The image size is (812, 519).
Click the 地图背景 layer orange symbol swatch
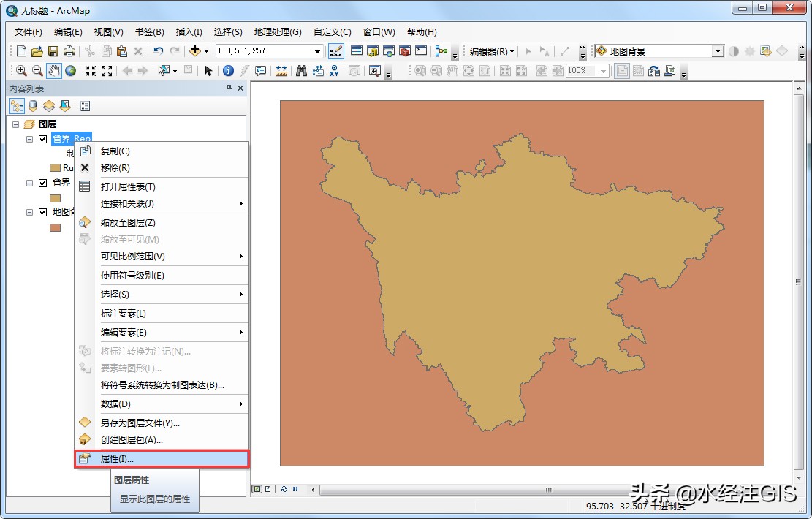[55, 227]
